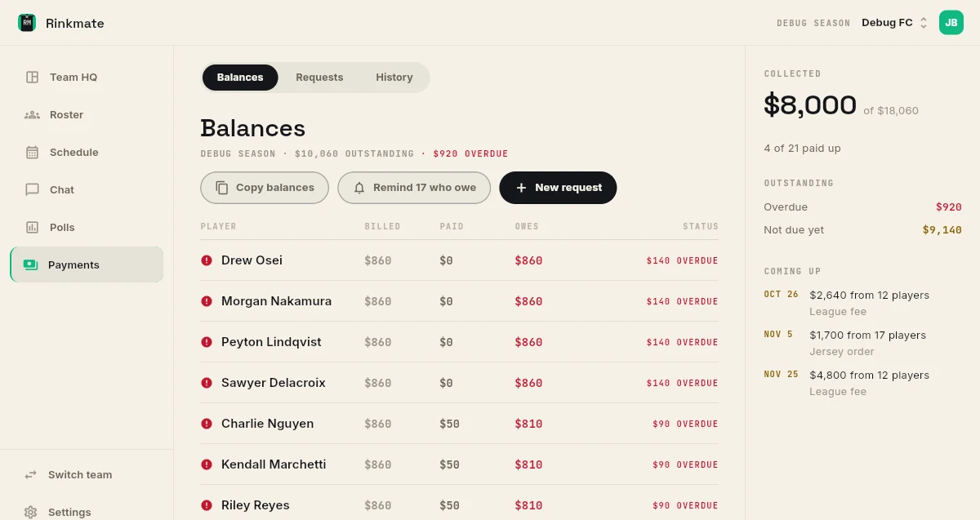Click the PLAYER column header

coord(219,226)
